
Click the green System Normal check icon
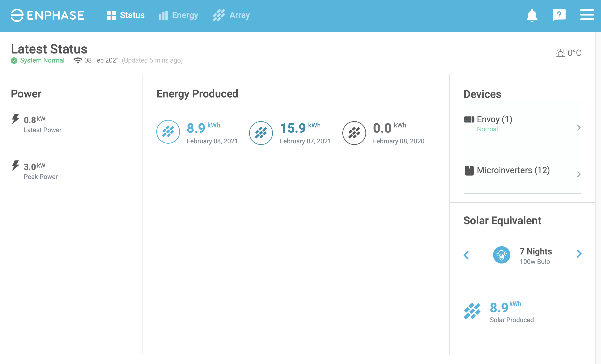click(x=14, y=60)
